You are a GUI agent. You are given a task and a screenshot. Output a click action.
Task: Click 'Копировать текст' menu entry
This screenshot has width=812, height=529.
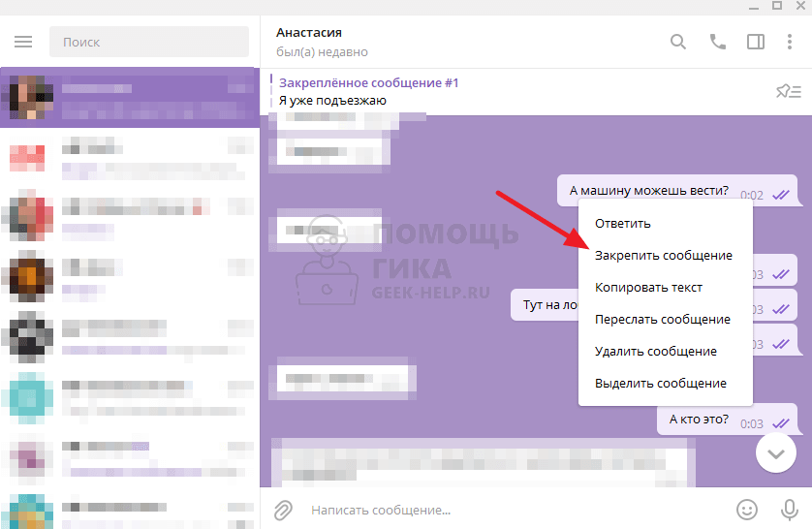648,287
